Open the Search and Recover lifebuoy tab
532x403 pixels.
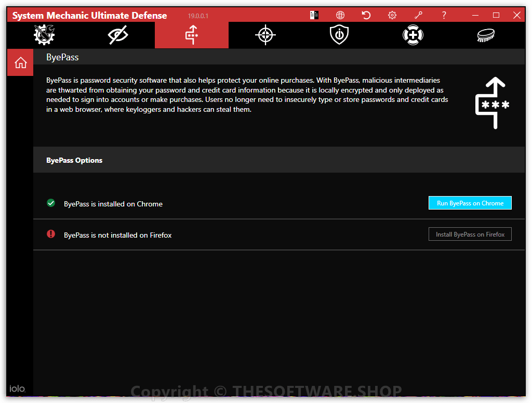click(413, 35)
